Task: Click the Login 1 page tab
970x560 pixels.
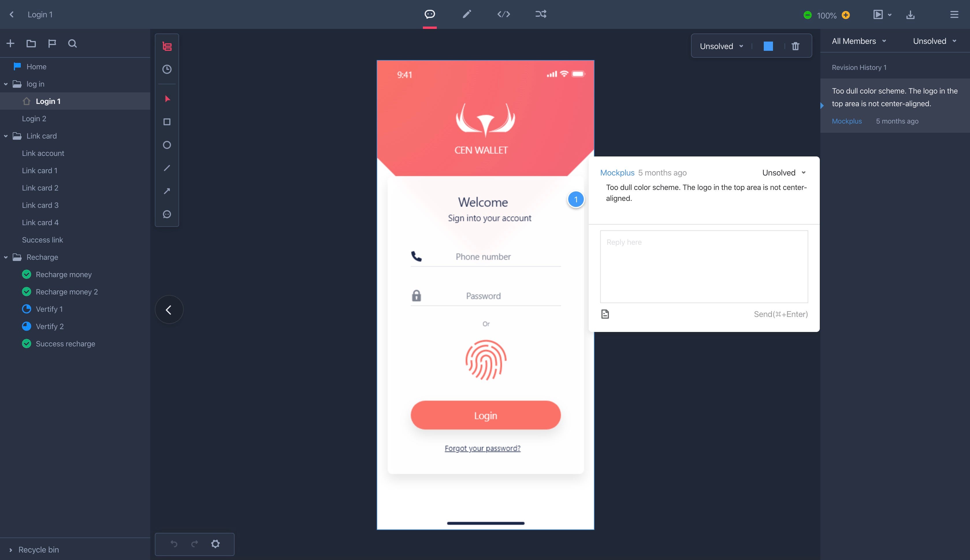Action: tap(48, 101)
